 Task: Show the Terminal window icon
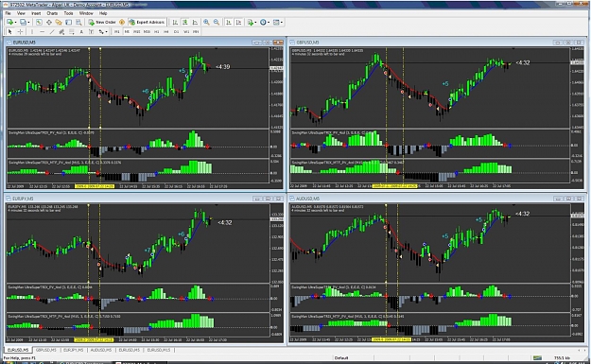[x=68, y=23]
